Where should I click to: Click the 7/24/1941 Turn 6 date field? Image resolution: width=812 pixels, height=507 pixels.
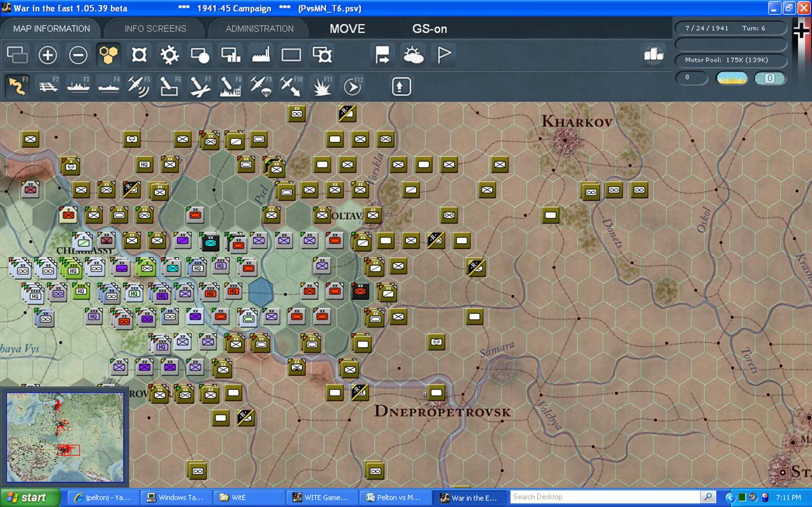click(731, 28)
